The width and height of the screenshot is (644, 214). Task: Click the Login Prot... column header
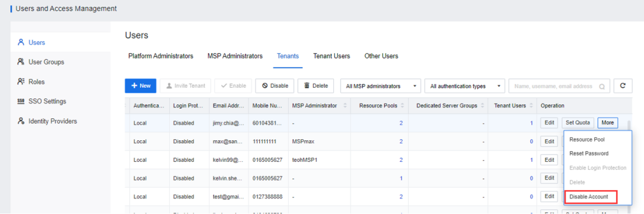pos(188,106)
